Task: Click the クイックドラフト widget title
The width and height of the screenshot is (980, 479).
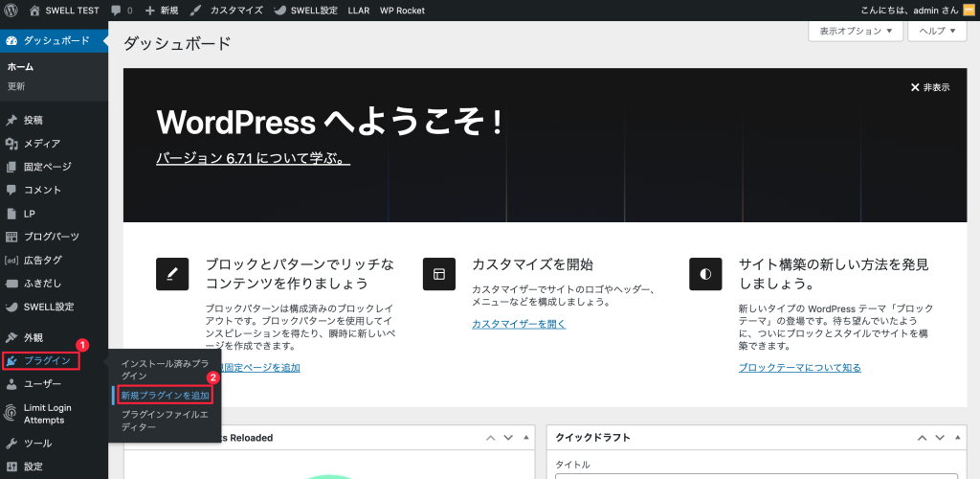Action: click(x=592, y=438)
